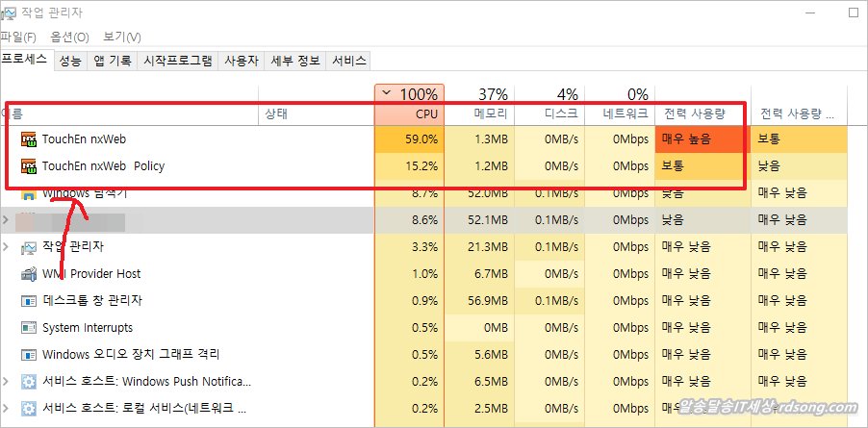
Task: Select the System Interrupts row
Action: tap(423, 327)
